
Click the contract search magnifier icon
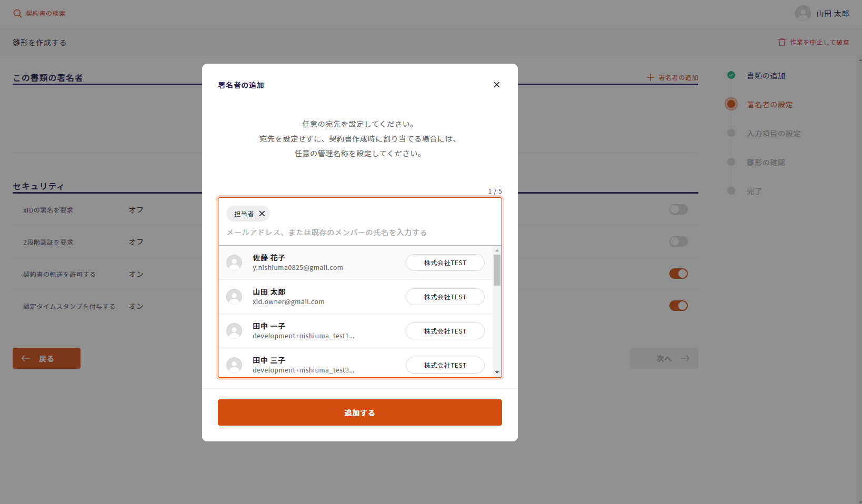[17, 14]
